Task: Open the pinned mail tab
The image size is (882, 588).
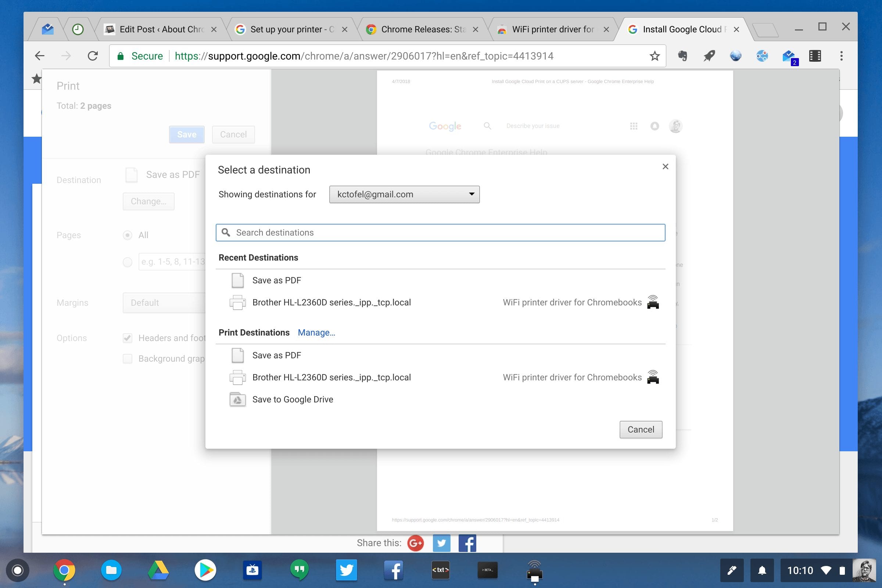Action: [x=48, y=29]
